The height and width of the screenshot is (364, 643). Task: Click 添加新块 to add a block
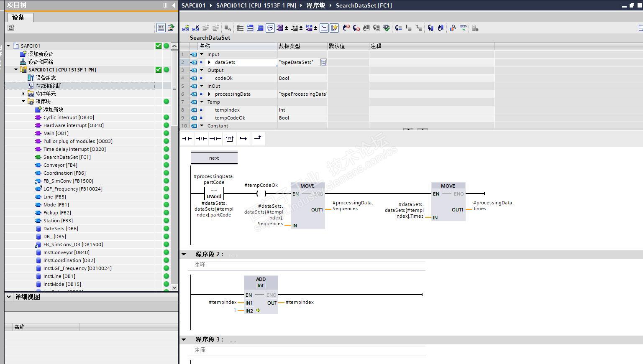(53, 109)
